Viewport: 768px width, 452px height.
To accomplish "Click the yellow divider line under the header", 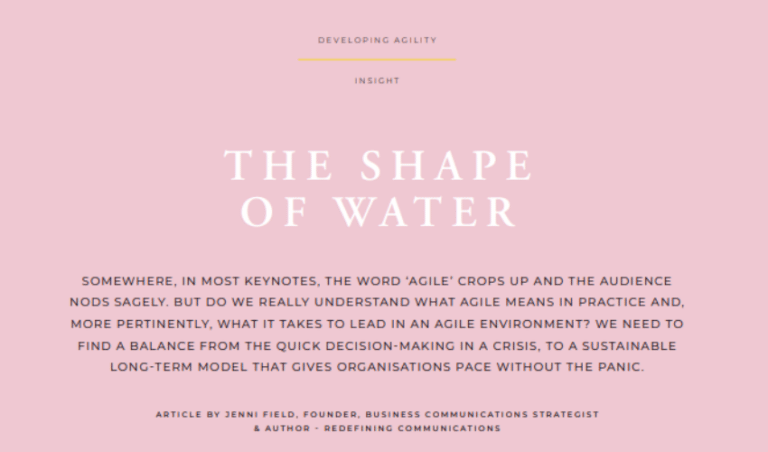I will tap(377, 60).
